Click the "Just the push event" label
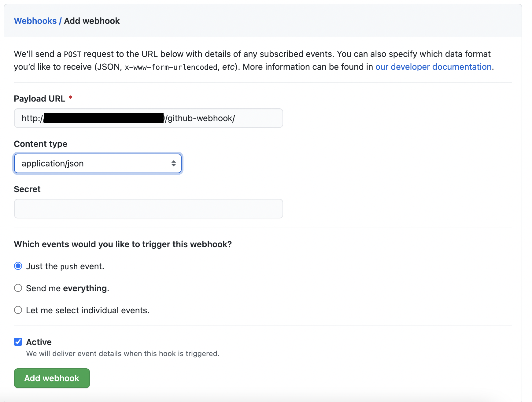532x402 pixels. [65, 266]
